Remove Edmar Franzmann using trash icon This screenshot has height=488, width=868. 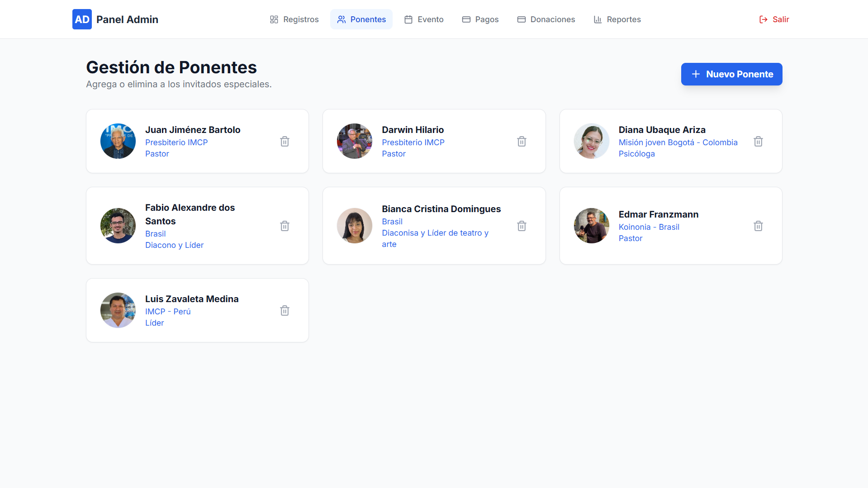(x=758, y=226)
